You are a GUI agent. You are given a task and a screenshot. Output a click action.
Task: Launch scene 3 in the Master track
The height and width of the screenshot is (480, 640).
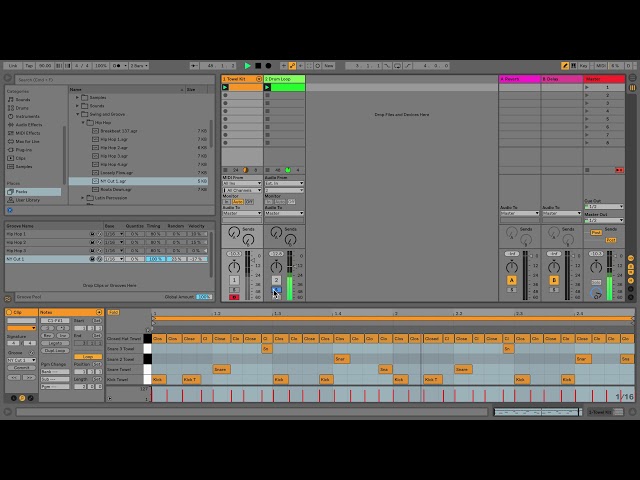587,103
